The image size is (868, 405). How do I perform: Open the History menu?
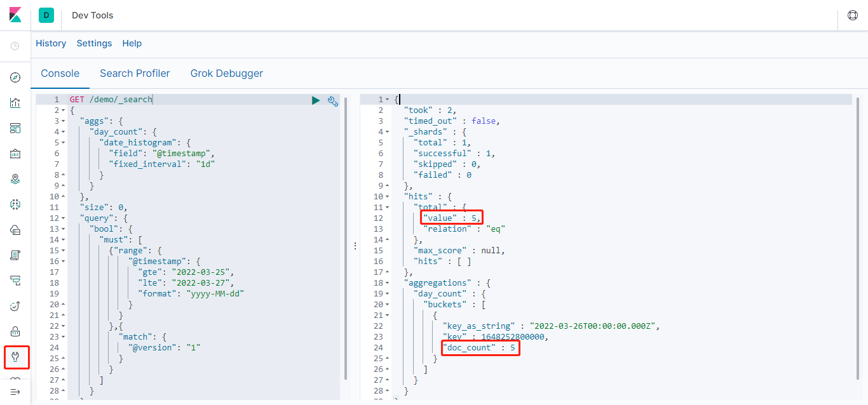pyautogui.click(x=51, y=43)
